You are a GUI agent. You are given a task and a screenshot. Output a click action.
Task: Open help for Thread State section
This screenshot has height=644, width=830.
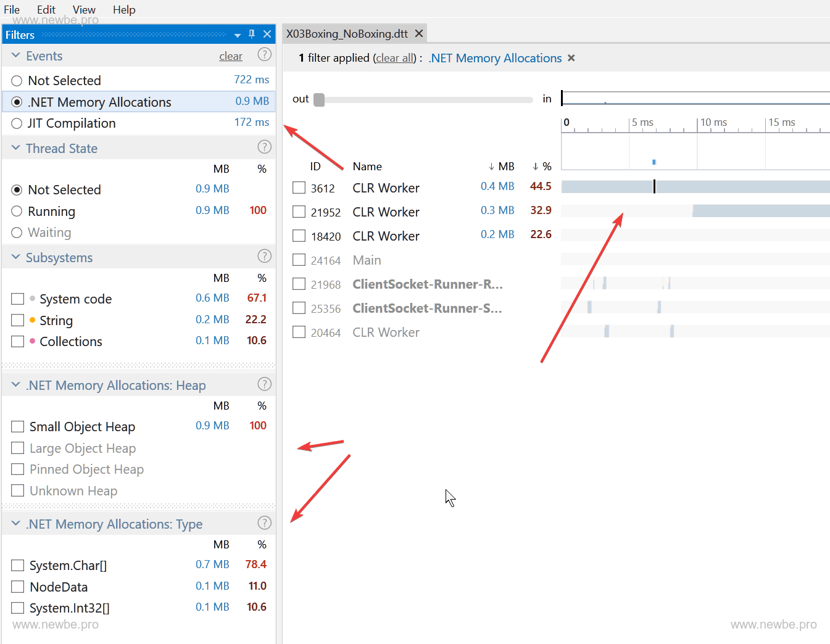[264, 147]
